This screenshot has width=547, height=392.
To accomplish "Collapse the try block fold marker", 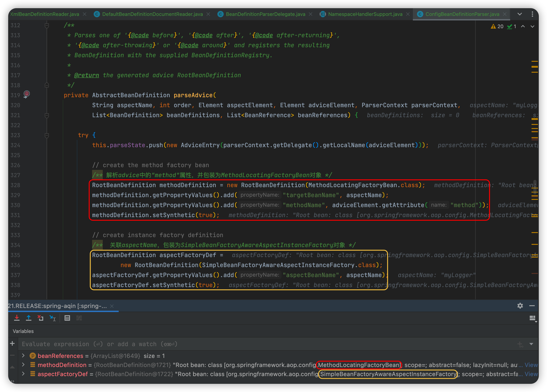I will (47, 135).
